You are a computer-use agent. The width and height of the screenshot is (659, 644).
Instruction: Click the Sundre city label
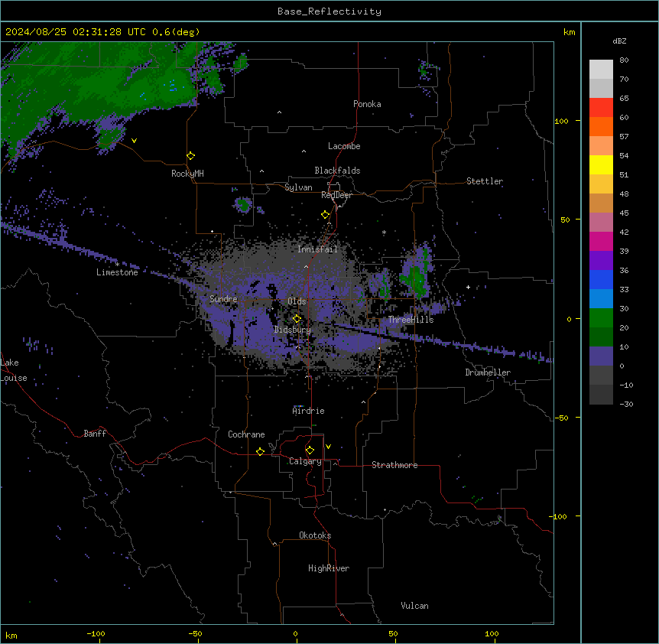point(223,299)
